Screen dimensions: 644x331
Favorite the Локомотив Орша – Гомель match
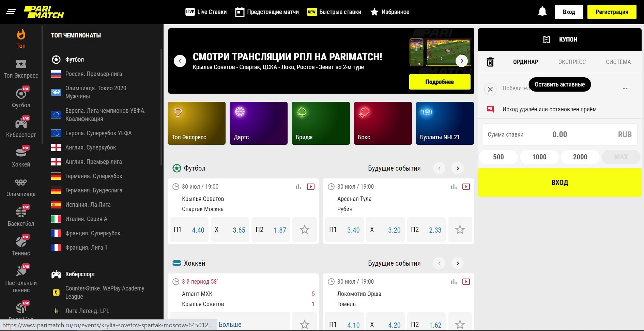click(460, 324)
